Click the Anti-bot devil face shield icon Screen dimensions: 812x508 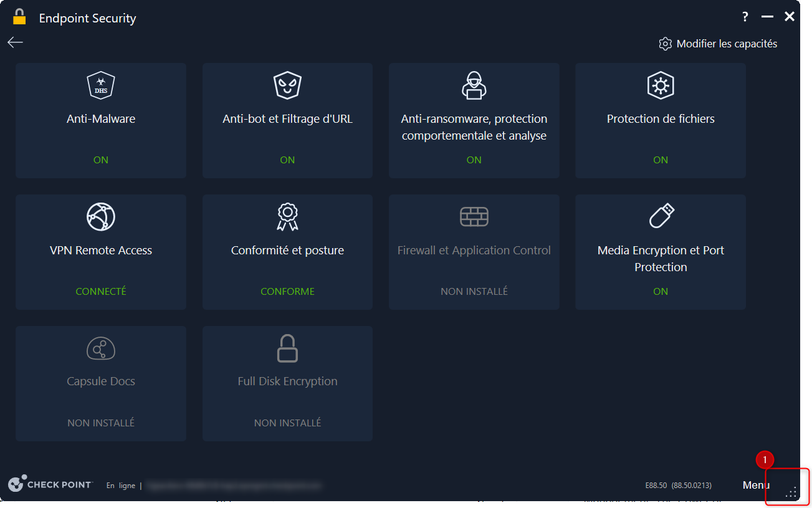[x=287, y=85]
